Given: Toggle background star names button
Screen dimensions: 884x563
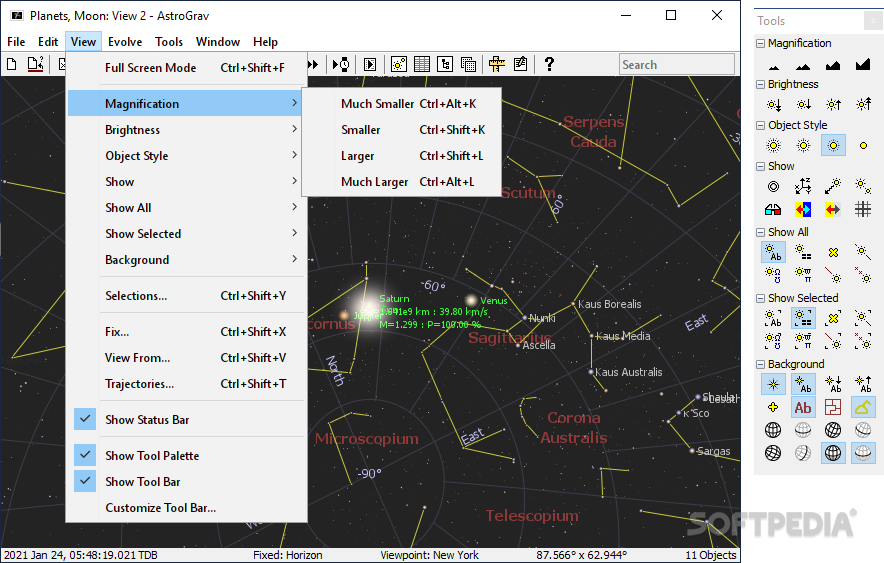Looking at the screenshot, I should click(x=803, y=384).
